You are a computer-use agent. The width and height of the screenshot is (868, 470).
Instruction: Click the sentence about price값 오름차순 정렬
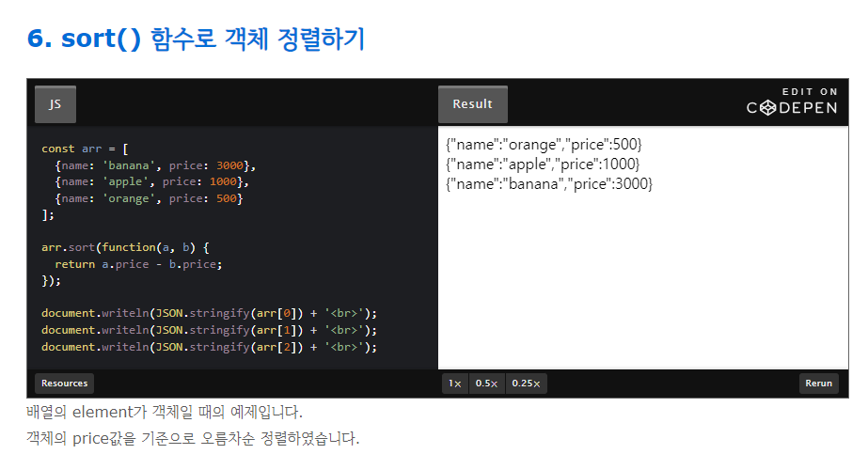point(193,438)
